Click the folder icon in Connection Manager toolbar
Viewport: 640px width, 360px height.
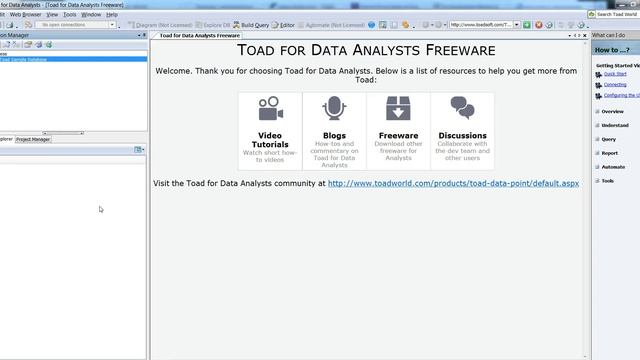click(28, 44)
